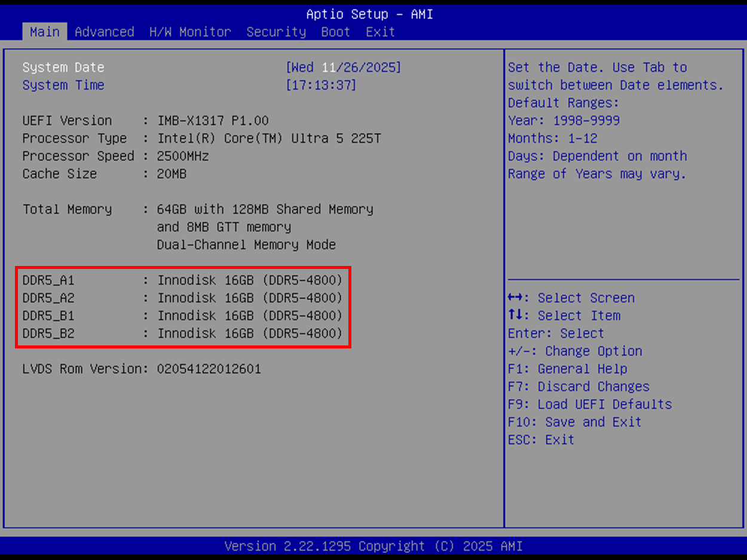Click the DDR5_B1 memory slot entry
Viewport: 747px width, 560px height.
coord(182,316)
